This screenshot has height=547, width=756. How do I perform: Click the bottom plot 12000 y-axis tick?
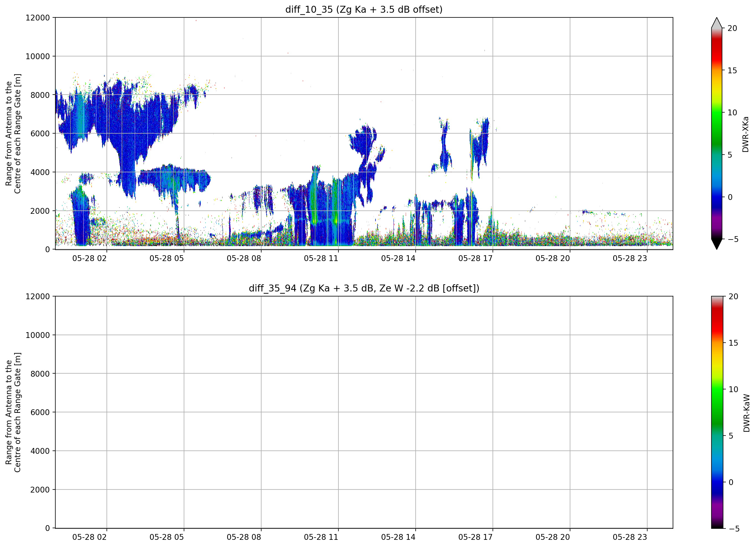click(x=38, y=296)
